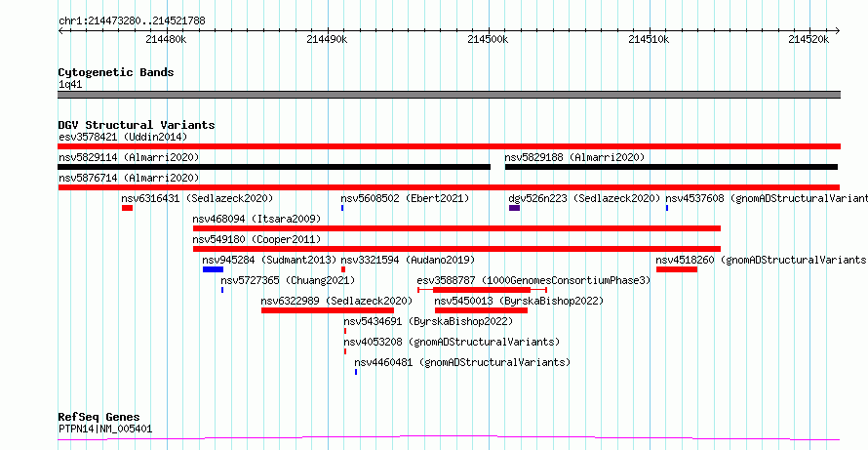This screenshot has height=450, width=868.
Task: Click the 1q41 cytogenetic band bar
Action: tap(449, 95)
